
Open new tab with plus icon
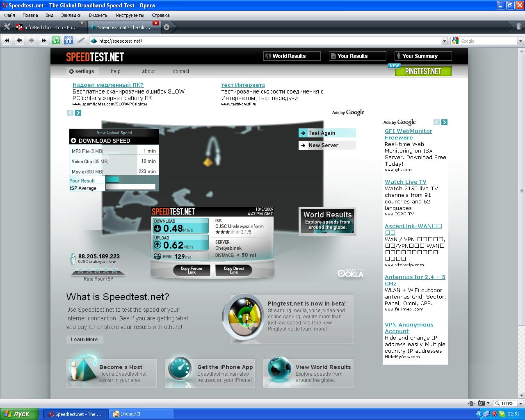click(x=166, y=27)
